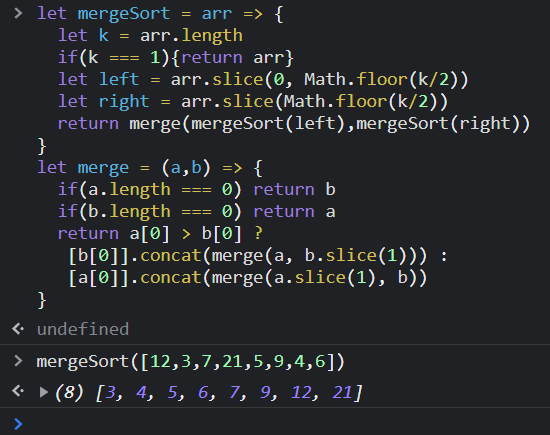
Task: Click the output arrow next to undefined
Action: [18, 329]
